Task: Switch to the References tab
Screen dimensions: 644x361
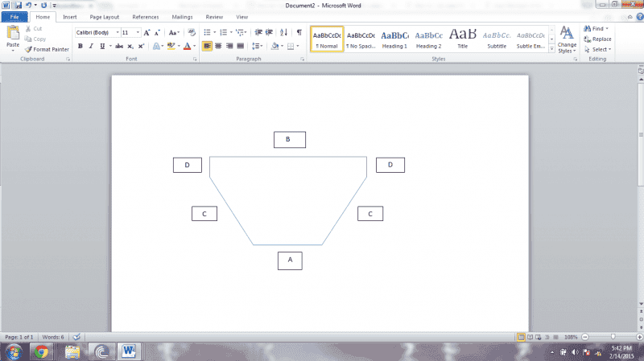Action: tap(146, 17)
